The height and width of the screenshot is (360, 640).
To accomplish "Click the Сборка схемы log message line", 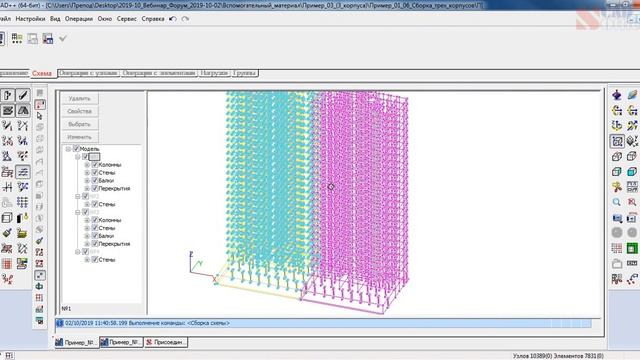I will pyautogui.click(x=323, y=323).
